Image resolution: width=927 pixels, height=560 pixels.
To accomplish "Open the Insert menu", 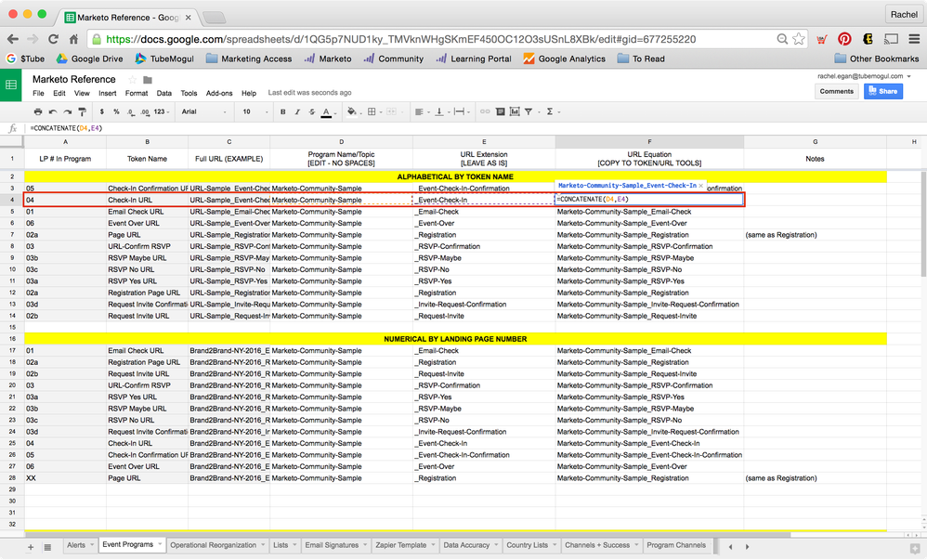I will (x=107, y=94).
